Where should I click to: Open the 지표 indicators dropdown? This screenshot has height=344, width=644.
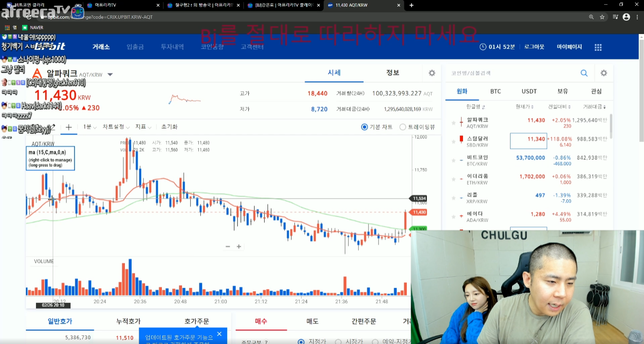point(143,127)
